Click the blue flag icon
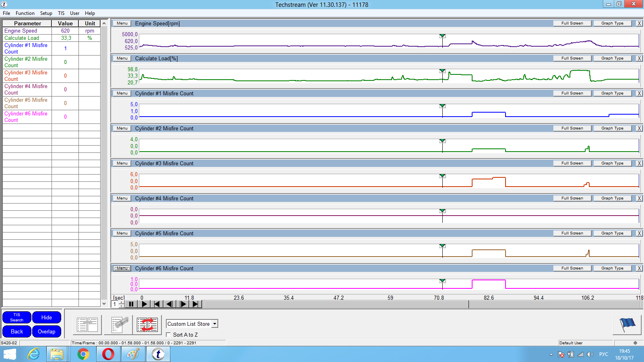 [x=627, y=325]
